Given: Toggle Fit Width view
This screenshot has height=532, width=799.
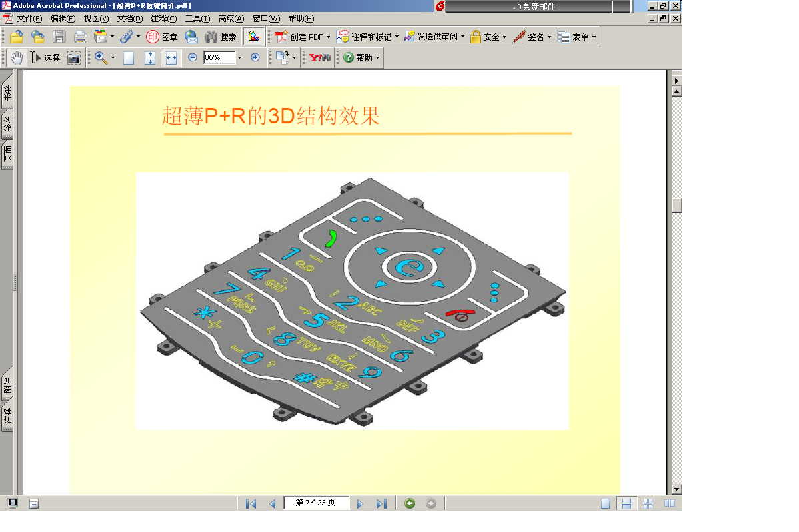Looking at the screenshot, I should (x=171, y=57).
